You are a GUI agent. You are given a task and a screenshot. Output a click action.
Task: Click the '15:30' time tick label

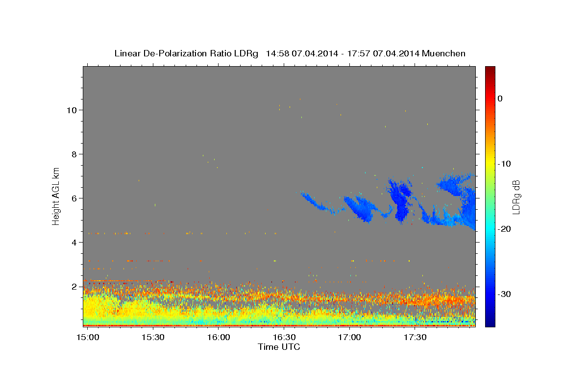click(153, 338)
